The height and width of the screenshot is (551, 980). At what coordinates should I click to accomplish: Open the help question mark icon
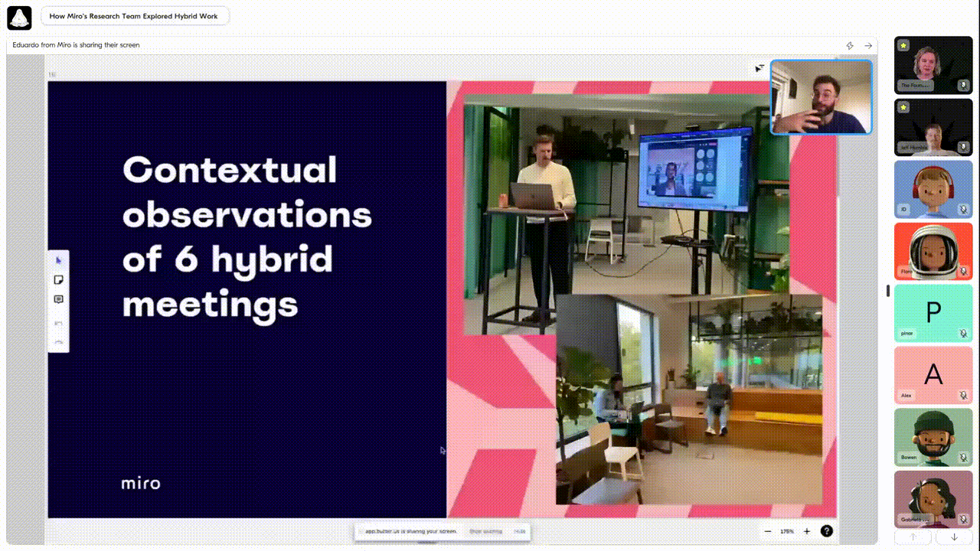(827, 531)
